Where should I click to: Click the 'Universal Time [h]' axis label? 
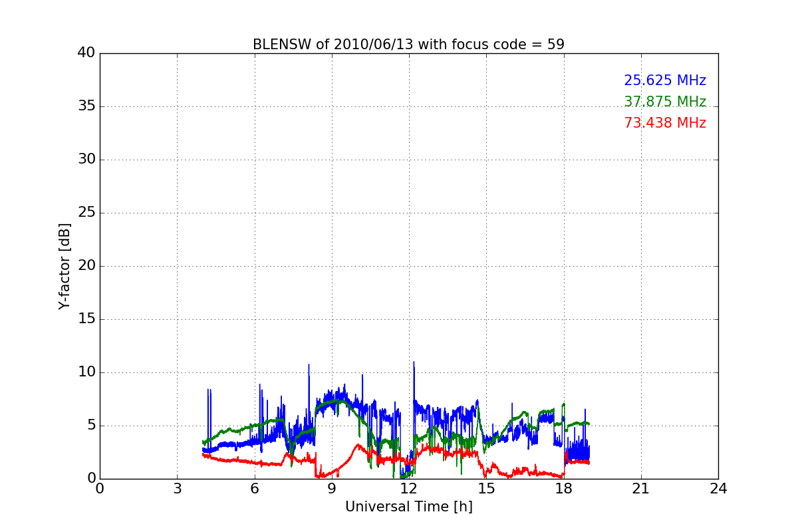pyautogui.click(x=408, y=507)
